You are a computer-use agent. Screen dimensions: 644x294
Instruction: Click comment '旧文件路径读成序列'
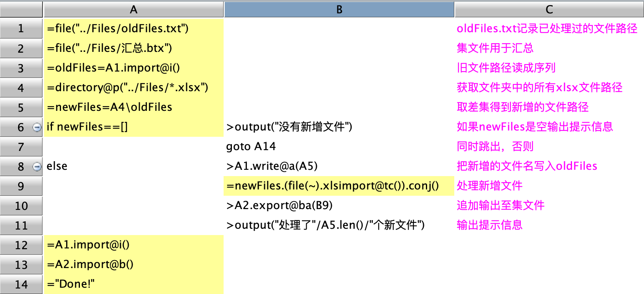(x=506, y=68)
